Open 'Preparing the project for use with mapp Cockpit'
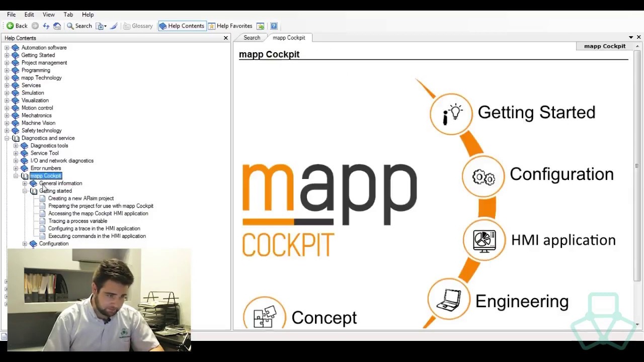This screenshot has width=644, height=362. tap(101, 206)
